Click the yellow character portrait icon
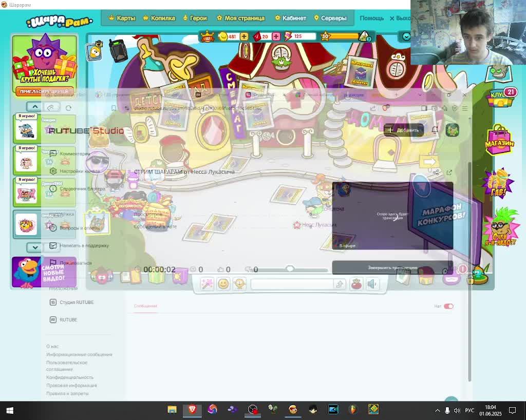The width and height of the screenshot is (526, 420). point(95,52)
